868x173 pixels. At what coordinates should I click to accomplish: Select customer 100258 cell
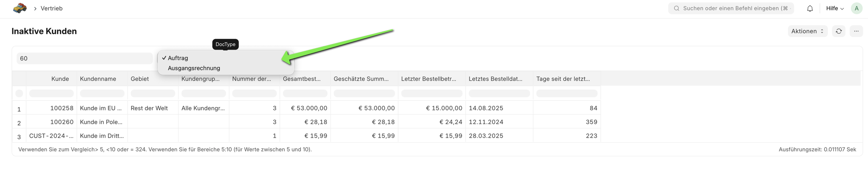click(x=62, y=108)
